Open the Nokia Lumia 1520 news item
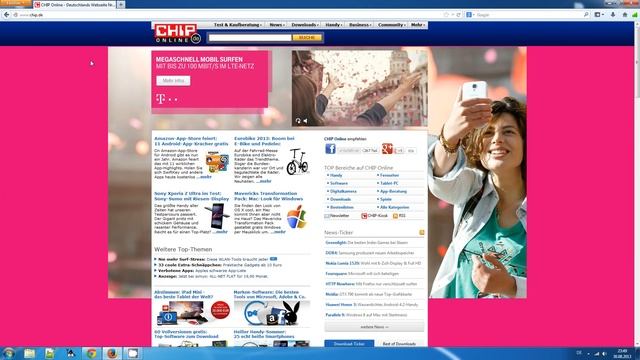The height and width of the screenshot is (360, 640). click(373, 263)
